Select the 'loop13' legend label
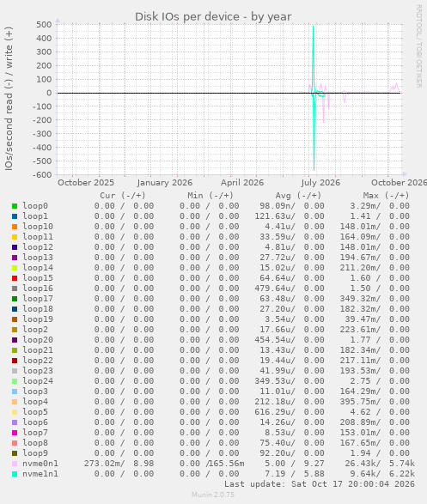The image size is (427, 504). pos(38,258)
